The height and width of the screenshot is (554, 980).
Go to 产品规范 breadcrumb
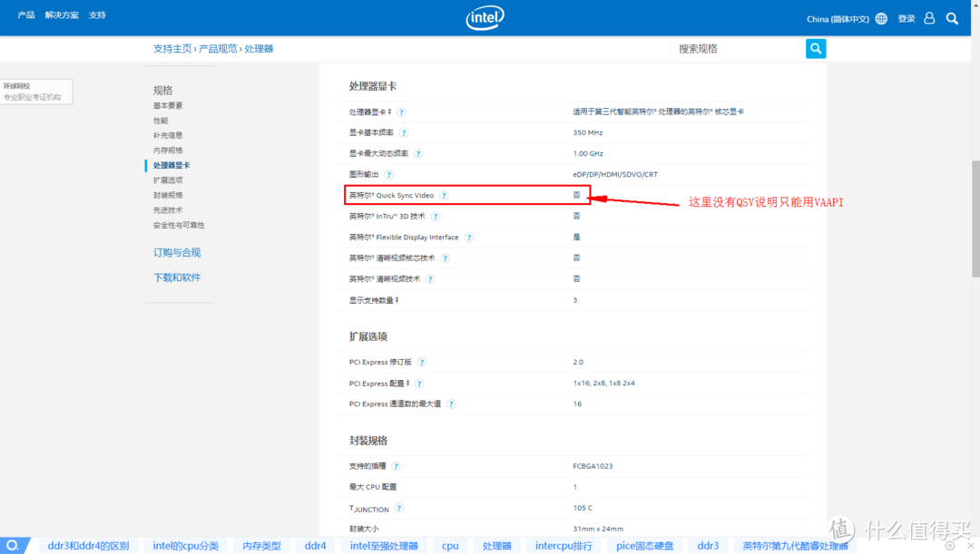pyautogui.click(x=218, y=49)
